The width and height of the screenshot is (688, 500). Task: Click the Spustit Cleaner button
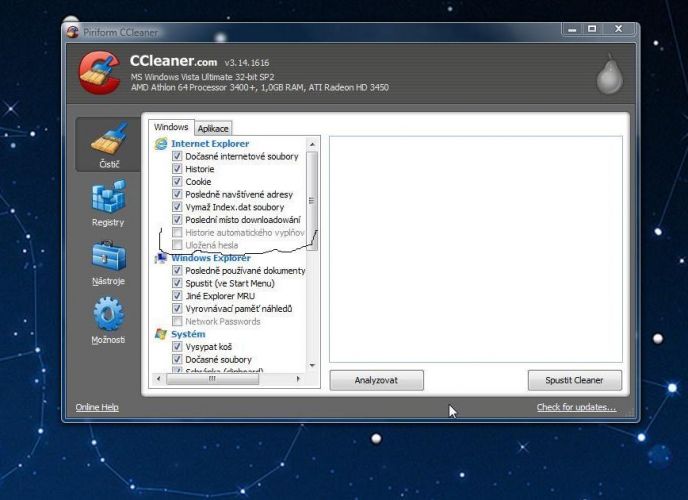(x=574, y=380)
